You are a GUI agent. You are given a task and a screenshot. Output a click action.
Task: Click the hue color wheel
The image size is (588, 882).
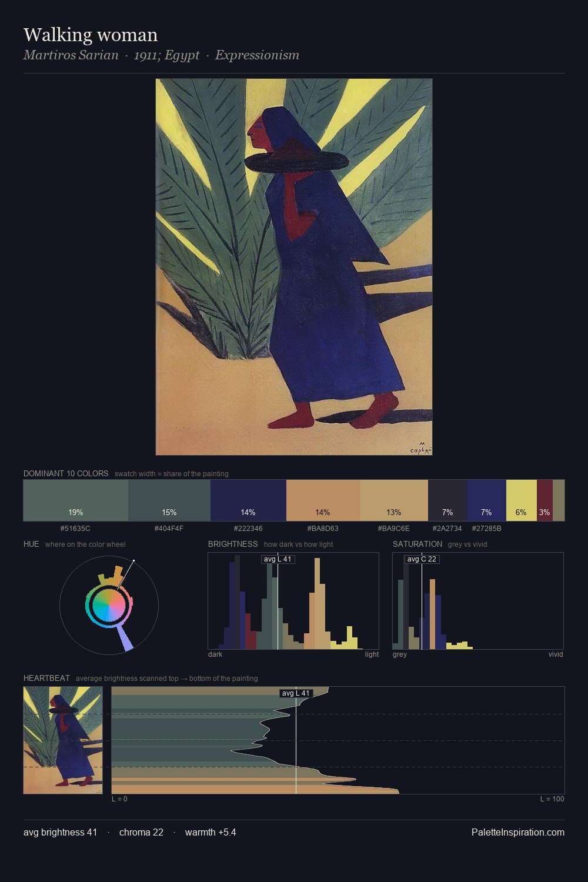(109, 605)
